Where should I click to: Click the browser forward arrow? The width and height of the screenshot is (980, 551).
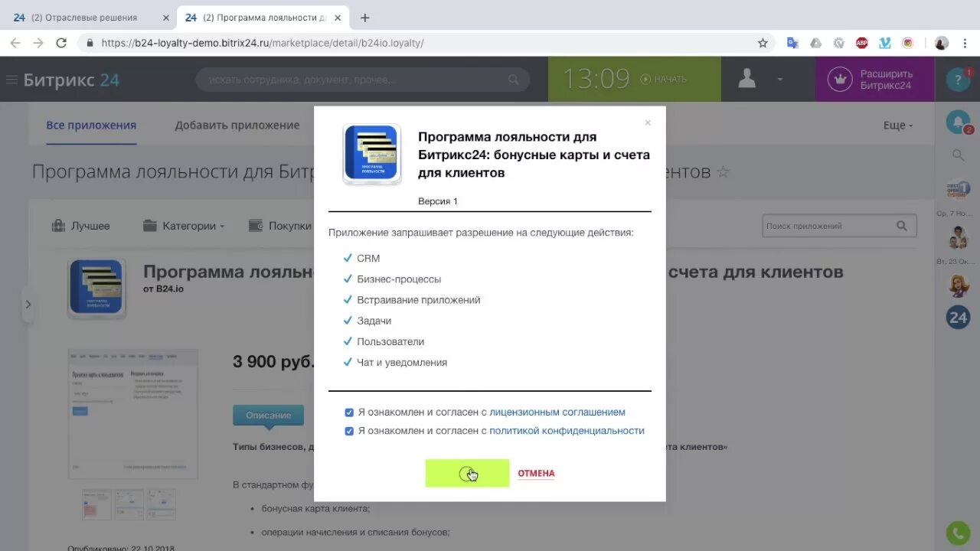38,44
